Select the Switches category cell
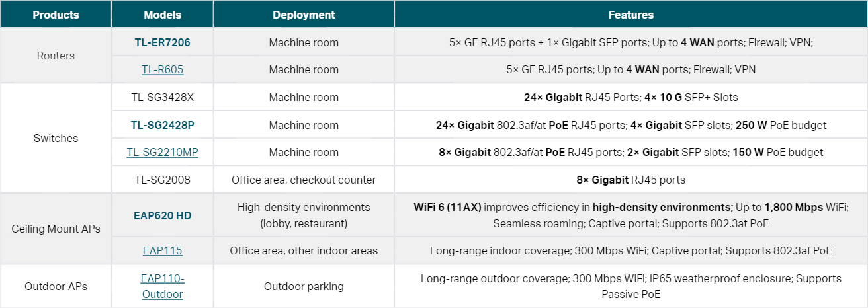868x308 pixels. coord(56,139)
